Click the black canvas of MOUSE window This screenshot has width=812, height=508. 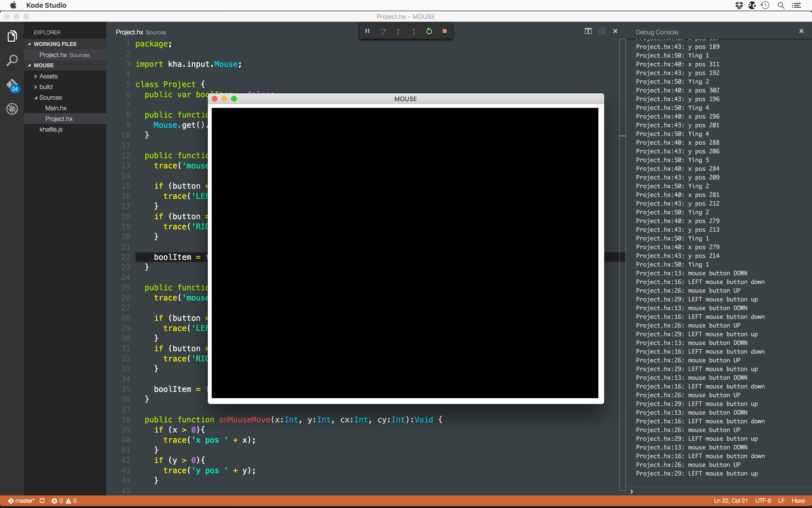[x=405, y=253]
